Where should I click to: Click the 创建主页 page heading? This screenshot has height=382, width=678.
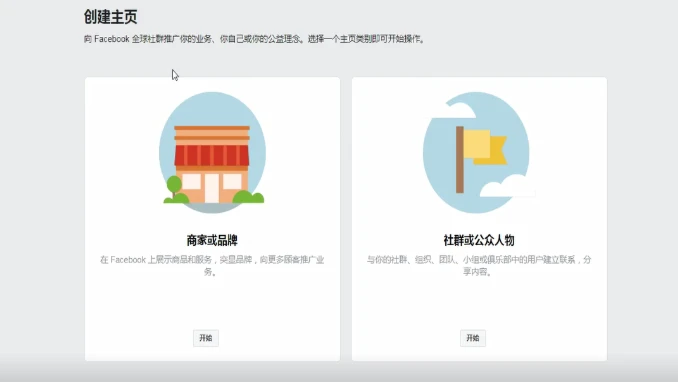111,17
